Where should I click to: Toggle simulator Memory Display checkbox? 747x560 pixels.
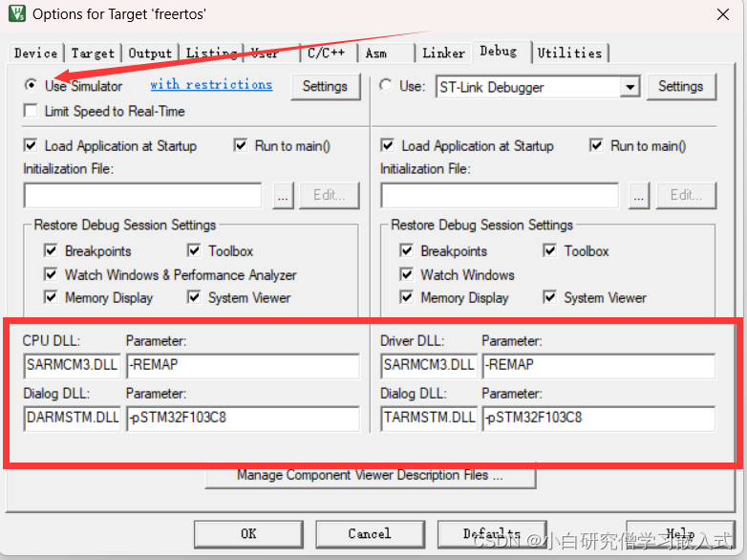point(51,297)
